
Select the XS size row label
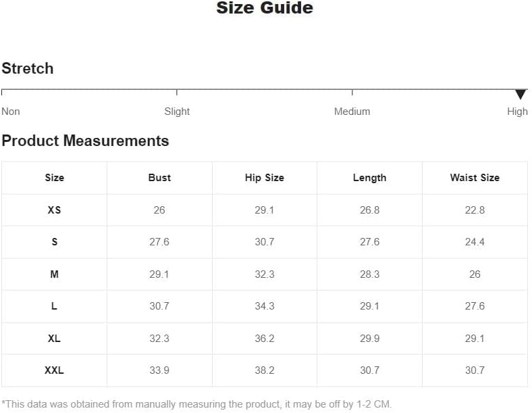click(54, 210)
